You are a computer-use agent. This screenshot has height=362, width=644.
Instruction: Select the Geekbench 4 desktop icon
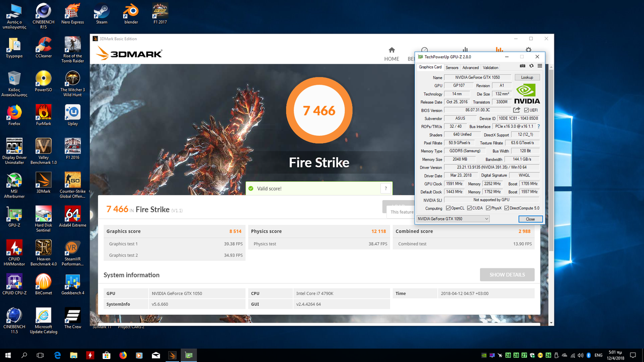click(x=72, y=285)
